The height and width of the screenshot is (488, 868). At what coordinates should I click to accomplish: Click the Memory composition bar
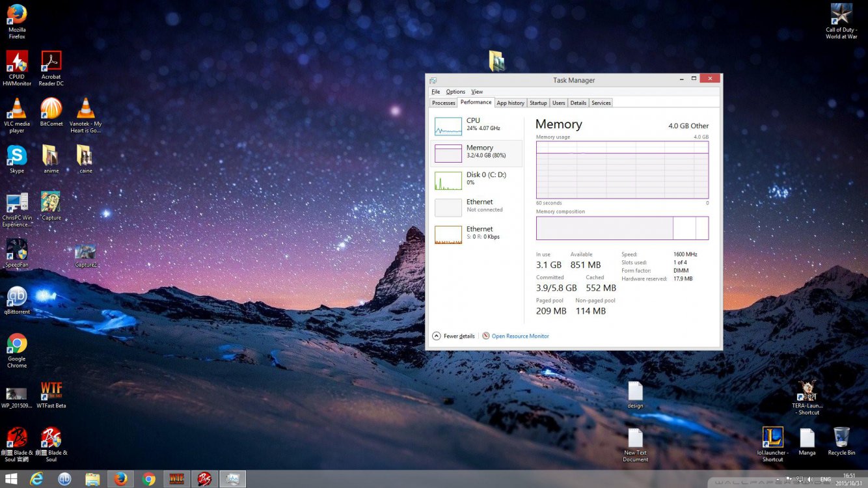622,228
